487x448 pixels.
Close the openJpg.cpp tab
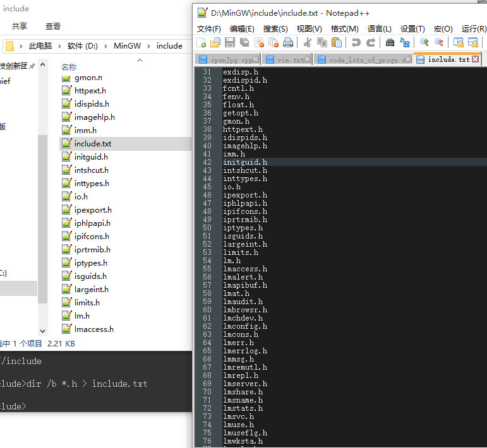pyautogui.click(x=255, y=59)
